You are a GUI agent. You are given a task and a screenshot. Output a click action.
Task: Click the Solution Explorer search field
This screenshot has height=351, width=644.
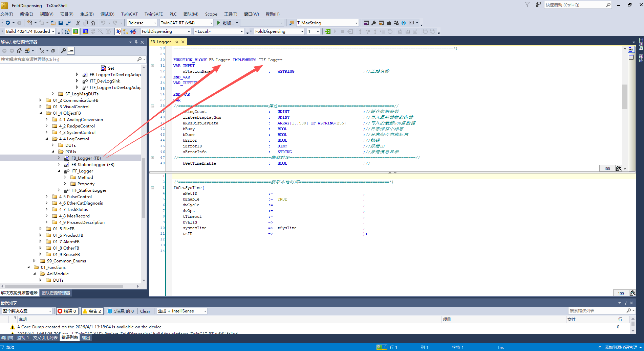click(69, 60)
